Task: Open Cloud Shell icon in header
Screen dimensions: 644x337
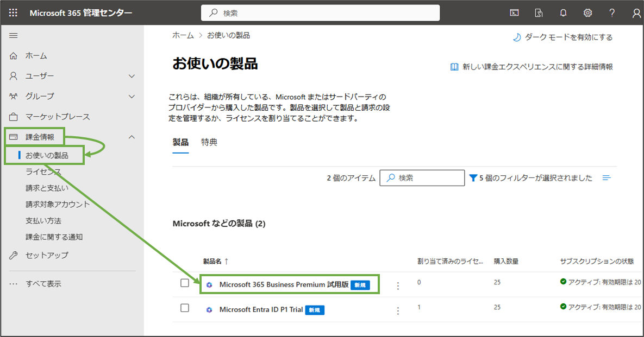Action: click(x=514, y=13)
